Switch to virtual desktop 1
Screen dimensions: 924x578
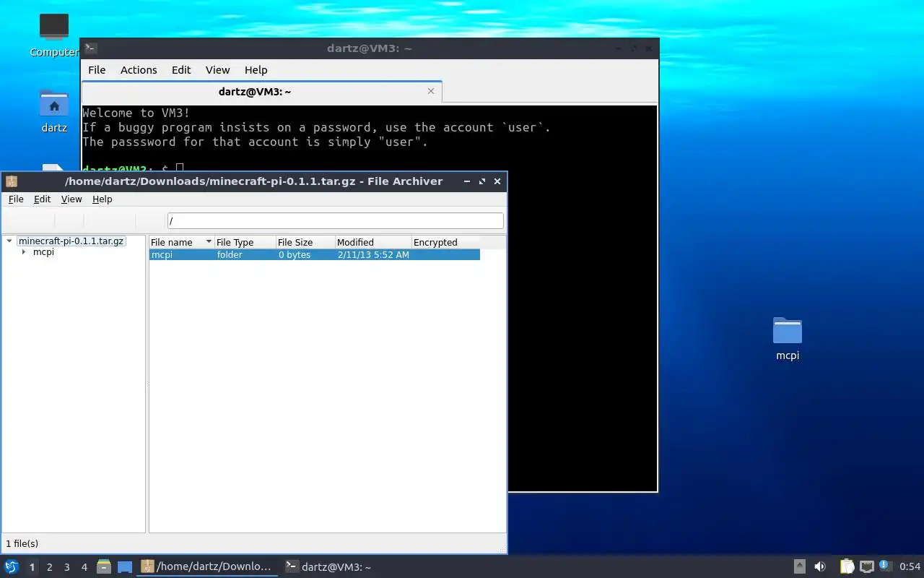coord(32,567)
